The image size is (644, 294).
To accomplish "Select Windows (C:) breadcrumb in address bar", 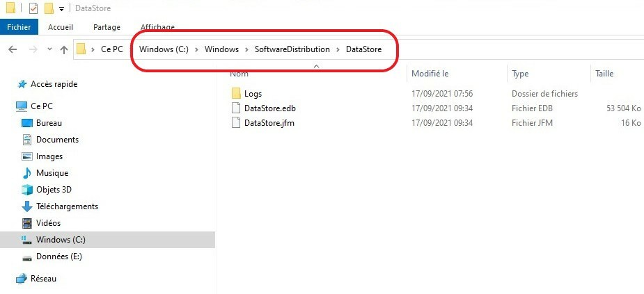I will (164, 49).
